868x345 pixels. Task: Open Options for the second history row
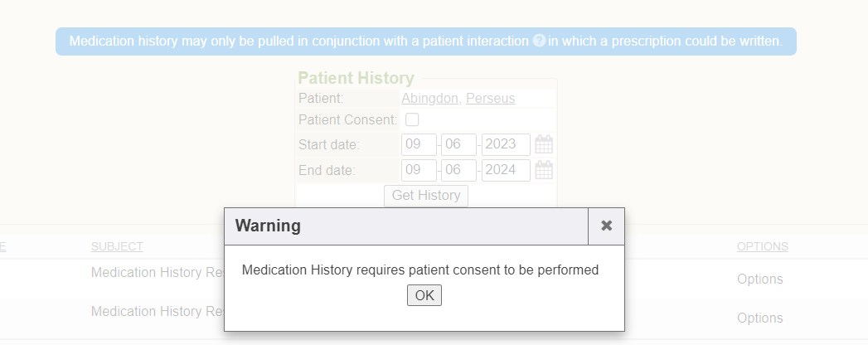759,318
